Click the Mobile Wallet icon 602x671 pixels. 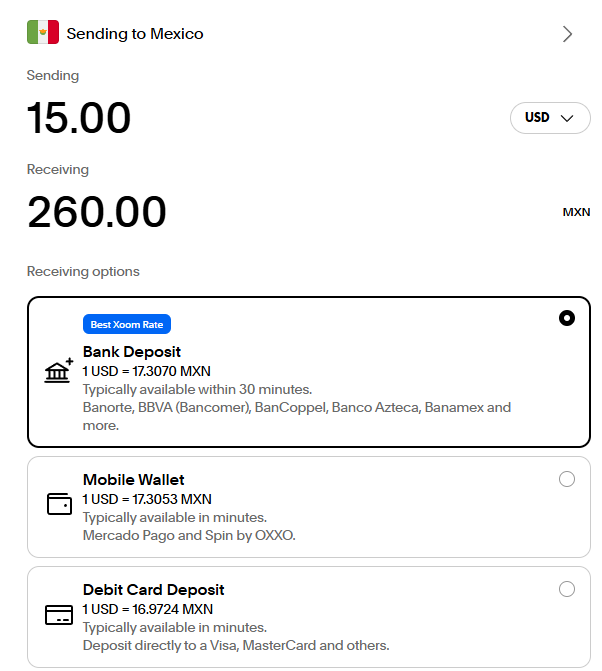[x=59, y=504]
